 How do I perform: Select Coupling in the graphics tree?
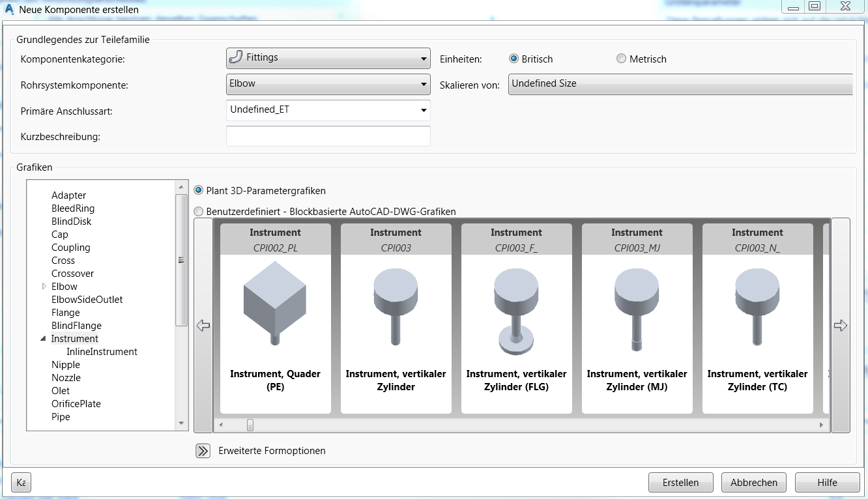[71, 248]
